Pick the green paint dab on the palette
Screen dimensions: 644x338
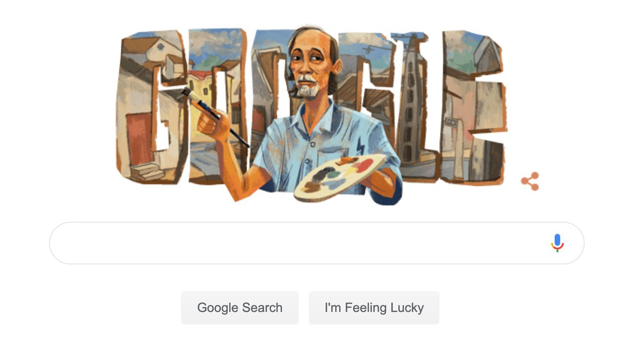334,174
